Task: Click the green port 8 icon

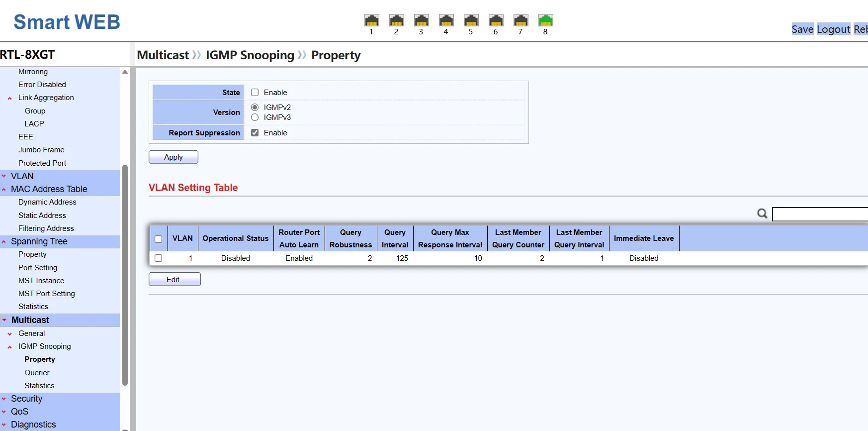Action: tap(545, 20)
